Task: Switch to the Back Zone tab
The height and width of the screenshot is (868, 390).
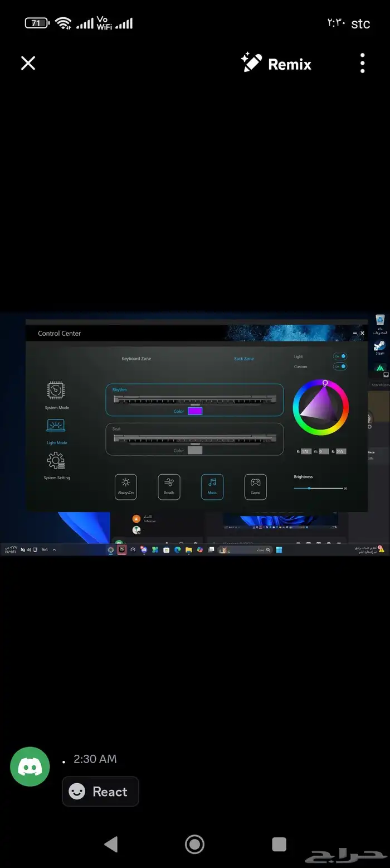Action: pos(243,359)
